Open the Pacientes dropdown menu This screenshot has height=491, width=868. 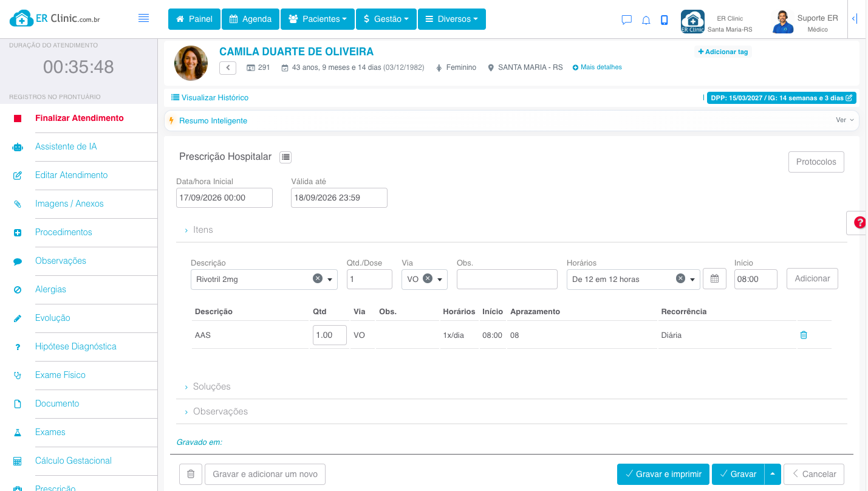[x=318, y=19]
